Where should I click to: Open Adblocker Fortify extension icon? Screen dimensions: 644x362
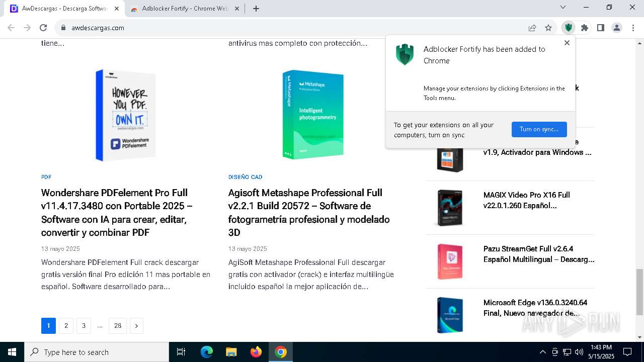pyautogui.click(x=569, y=28)
